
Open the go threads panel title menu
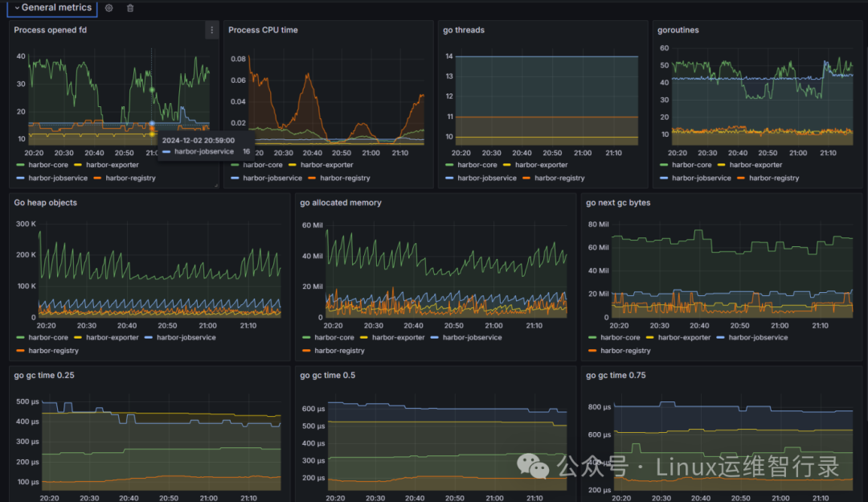pos(464,30)
